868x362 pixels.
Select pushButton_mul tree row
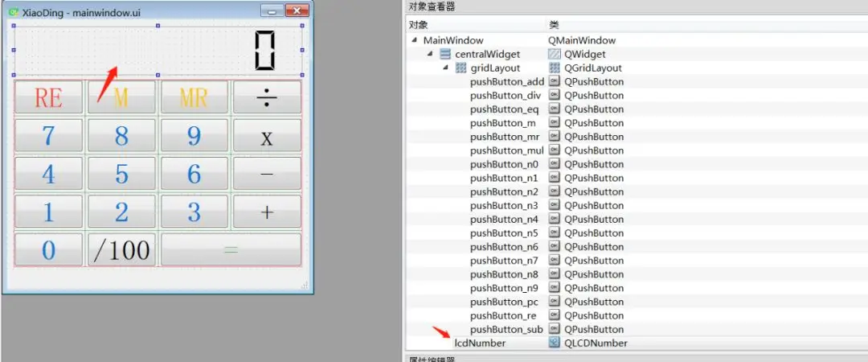[506, 150]
